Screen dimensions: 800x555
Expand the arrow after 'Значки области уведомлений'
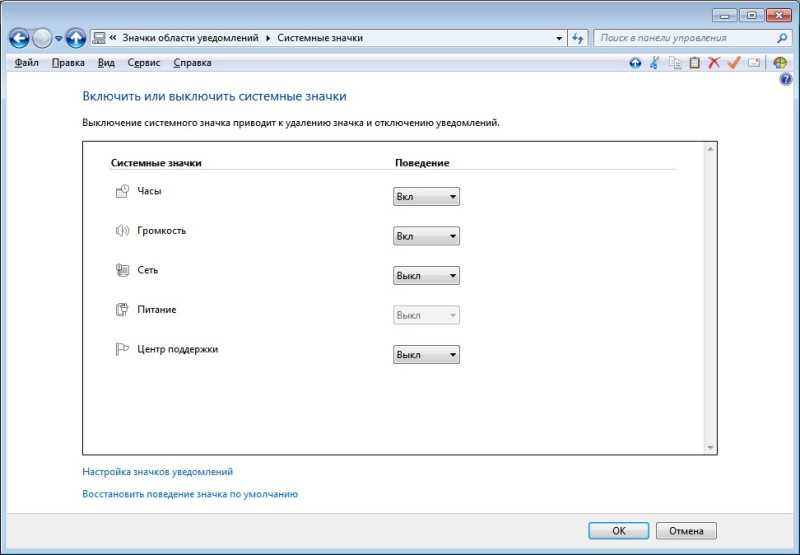tap(268, 38)
